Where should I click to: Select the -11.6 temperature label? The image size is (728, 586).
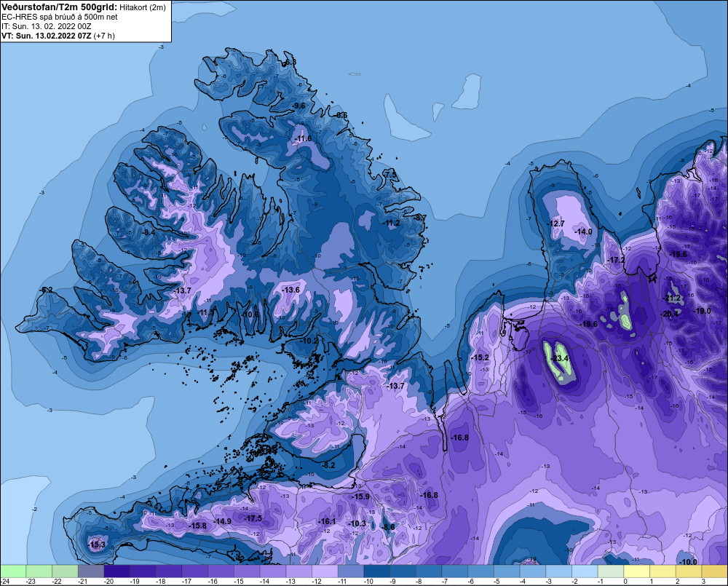point(303,139)
